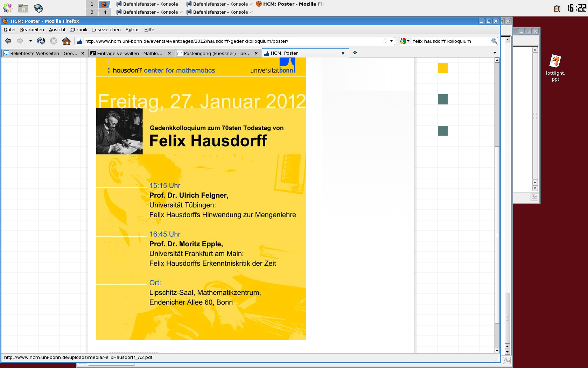Reload the page with the refresh icon
Viewport: 588px width, 368px height.
click(x=41, y=41)
